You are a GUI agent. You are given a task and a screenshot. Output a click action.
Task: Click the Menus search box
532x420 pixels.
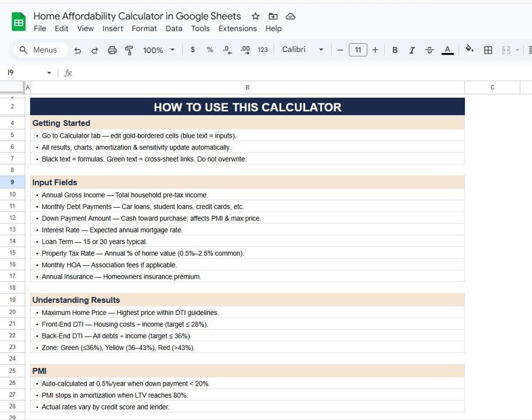40,50
